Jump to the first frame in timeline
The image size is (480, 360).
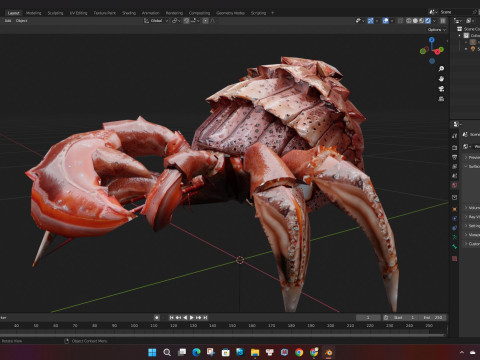click(x=171, y=317)
